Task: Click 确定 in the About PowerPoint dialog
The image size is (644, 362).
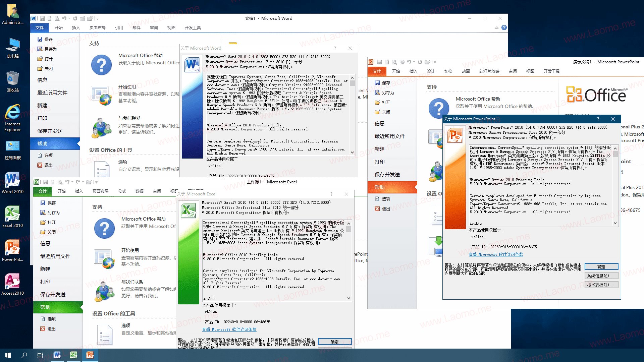Action: pos(601,267)
